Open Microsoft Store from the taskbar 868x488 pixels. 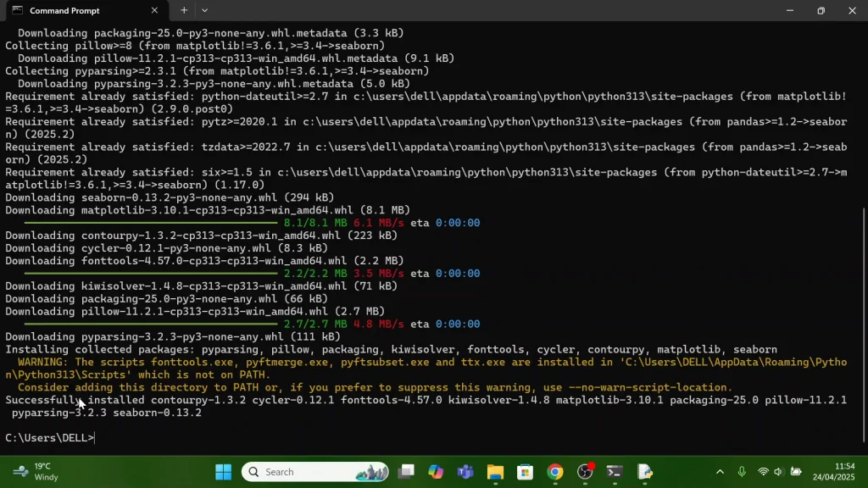(x=525, y=471)
